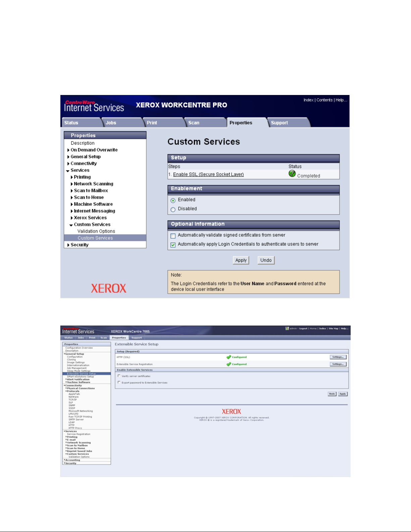Screen dimensions: 411x532
Task: Expand E-mail in the WorkCentre 7665 tree
Action: 66,440
